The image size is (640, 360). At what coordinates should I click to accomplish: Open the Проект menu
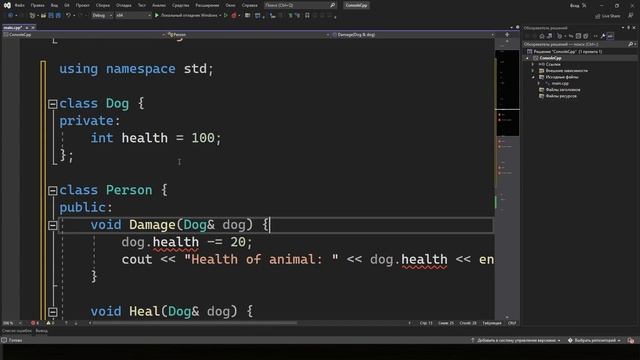[x=82, y=5]
